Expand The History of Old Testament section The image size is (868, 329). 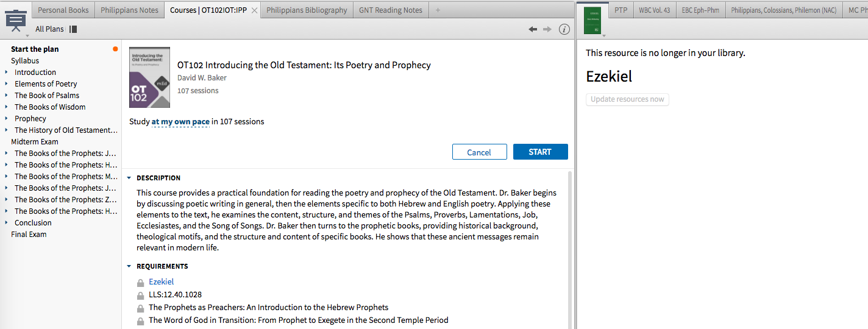(x=7, y=130)
